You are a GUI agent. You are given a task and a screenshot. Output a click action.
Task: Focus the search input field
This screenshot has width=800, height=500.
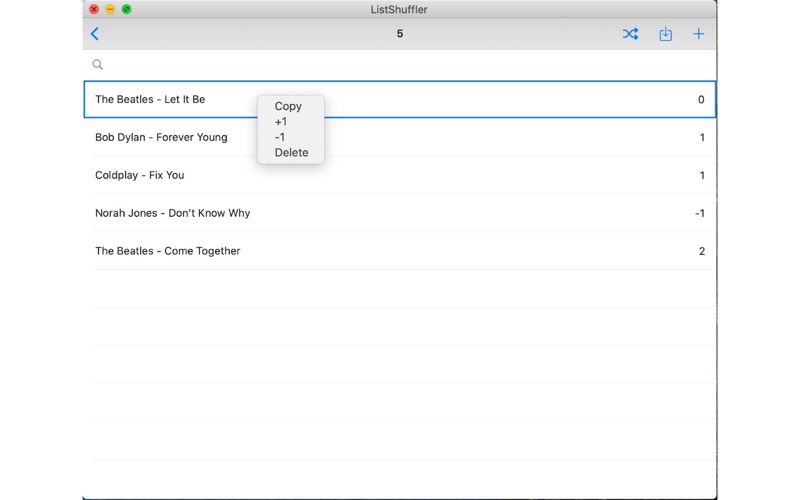(x=399, y=64)
